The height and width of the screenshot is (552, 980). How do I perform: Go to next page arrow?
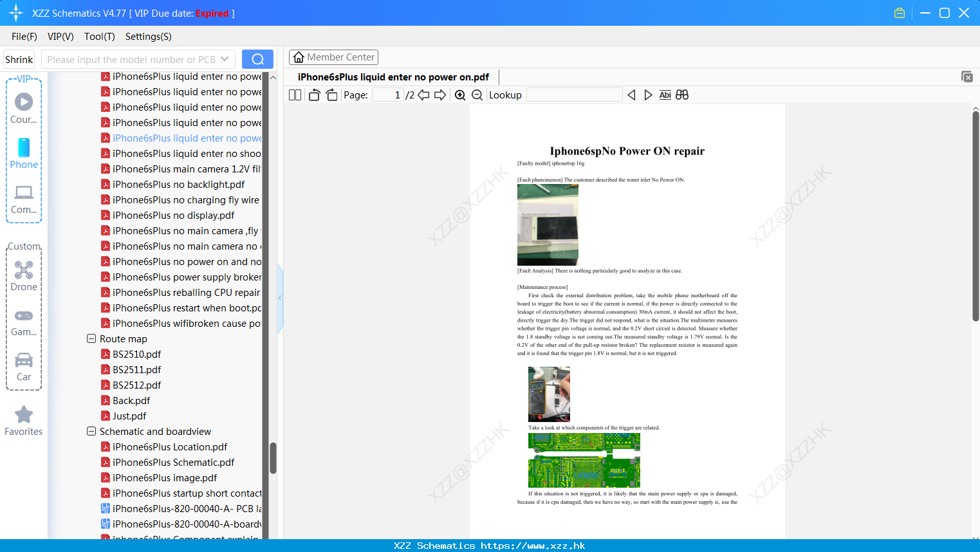click(440, 95)
